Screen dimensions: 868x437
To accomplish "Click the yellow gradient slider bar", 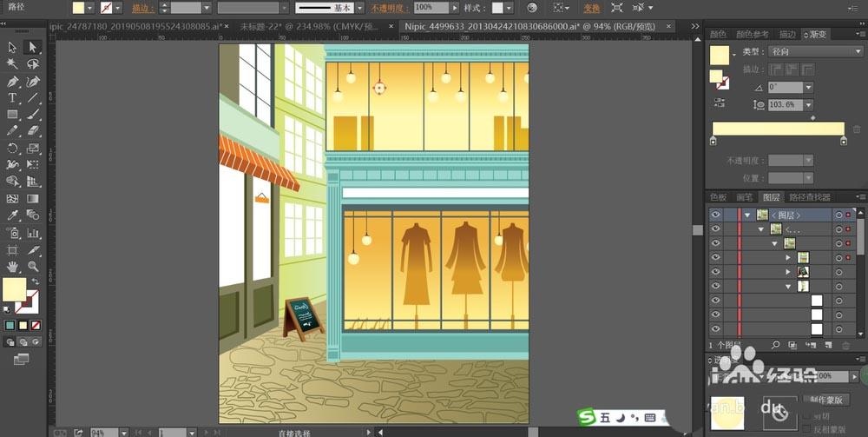I will coord(778,129).
